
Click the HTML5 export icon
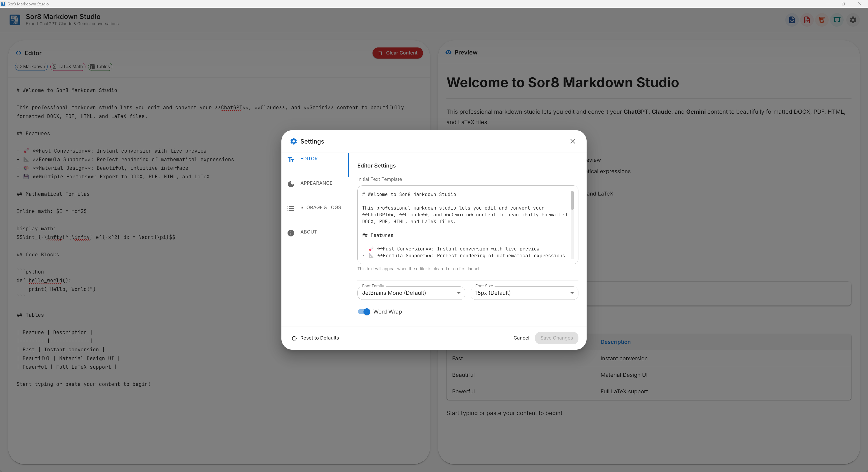pyautogui.click(x=822, y=20)
